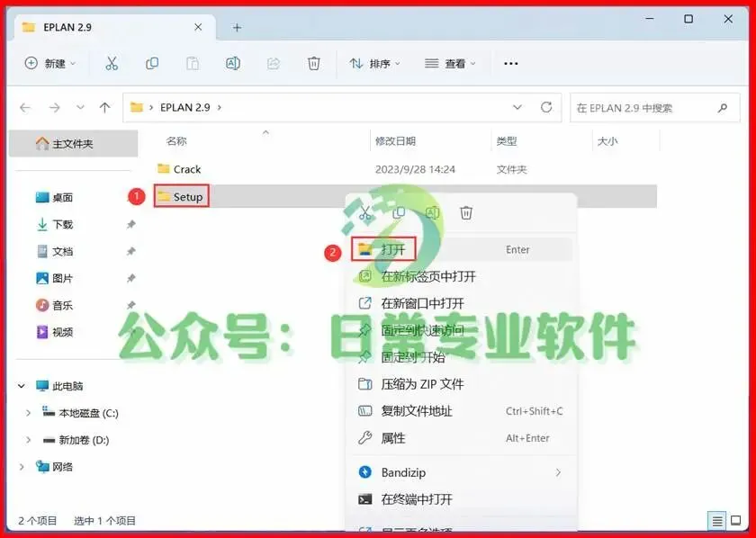The height and width of the screenshot is (538, 756).
Task: Click the Delete trash icon in toolbar
Action: tap(314, 63)
